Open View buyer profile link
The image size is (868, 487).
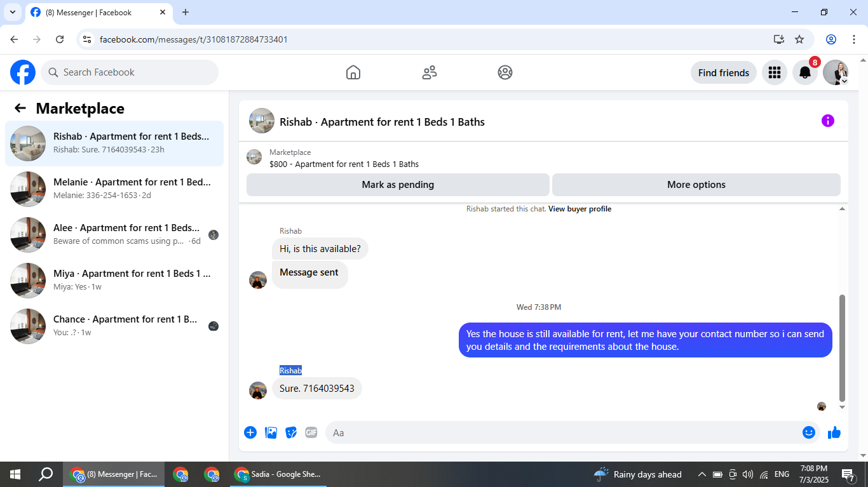(580, 209)
